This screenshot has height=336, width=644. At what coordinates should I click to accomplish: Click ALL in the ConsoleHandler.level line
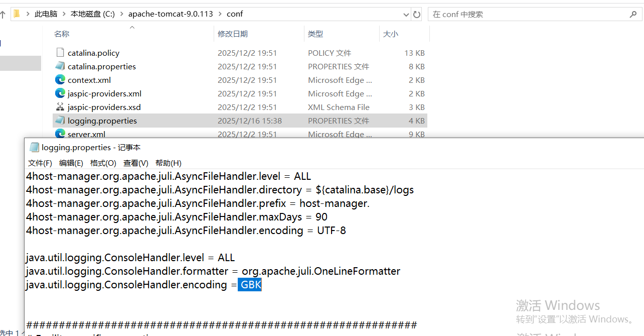pyautogui.click(x=226, y=258)
